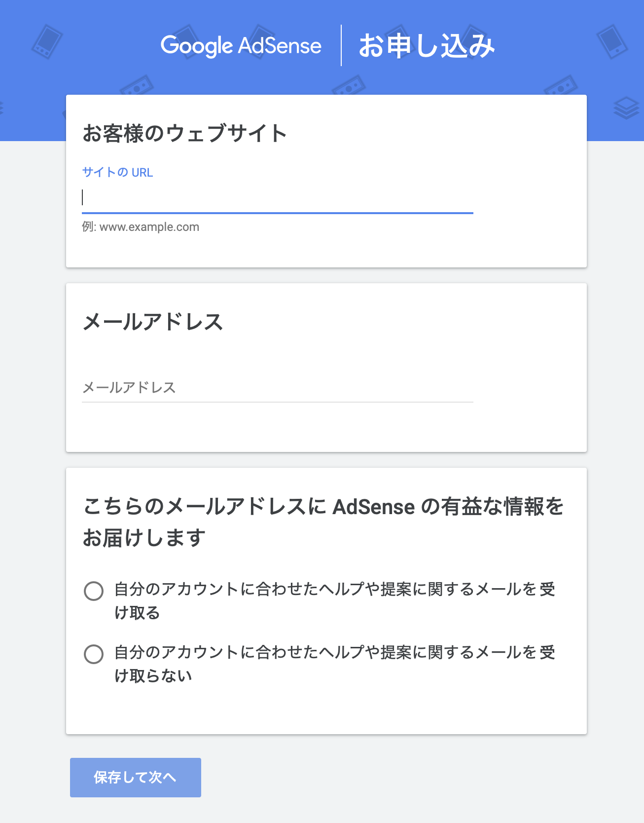Focus the メールアドレス input field
The width and height of the screenshot is (644, 823).
278,388
